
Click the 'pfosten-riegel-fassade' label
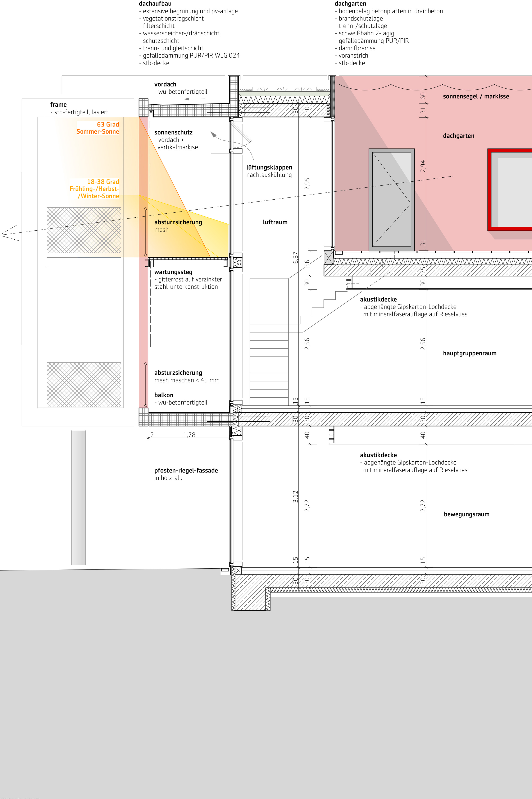pyautogui.click(x=186, y=470)
